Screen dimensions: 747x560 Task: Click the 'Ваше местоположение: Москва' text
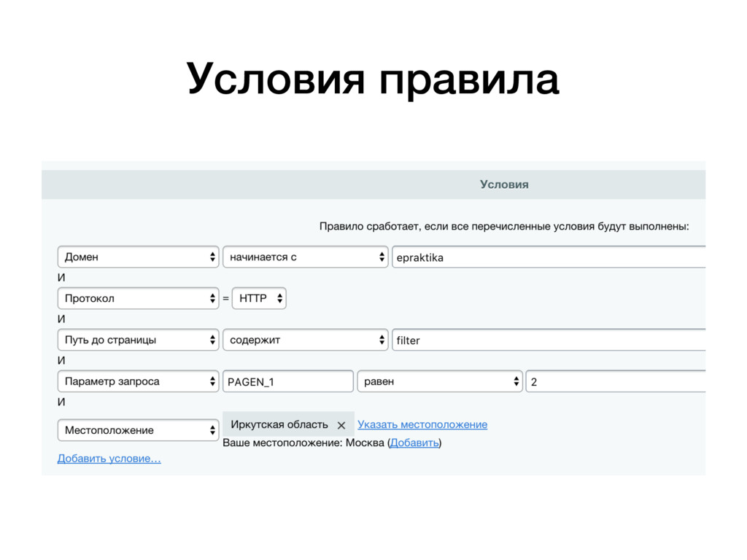click(x=303, y=443)
